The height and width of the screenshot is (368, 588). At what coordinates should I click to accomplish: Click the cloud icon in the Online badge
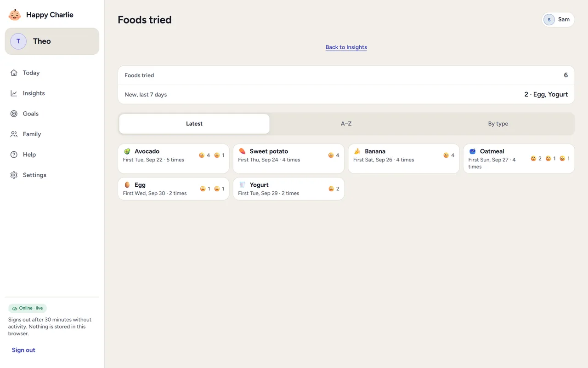(x=15, y=308)
